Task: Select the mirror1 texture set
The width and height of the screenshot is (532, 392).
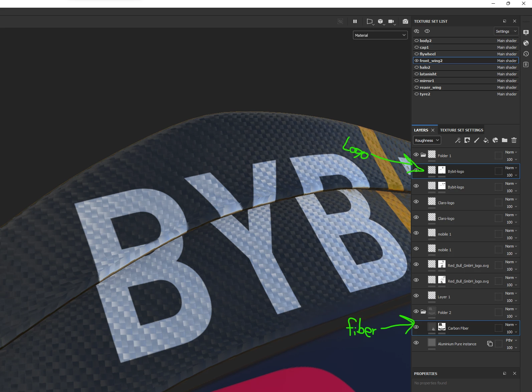Action: 466,80
